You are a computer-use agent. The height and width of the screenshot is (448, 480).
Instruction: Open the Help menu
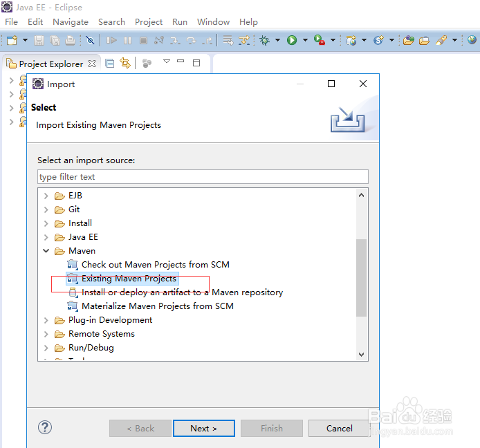[248, 22]
